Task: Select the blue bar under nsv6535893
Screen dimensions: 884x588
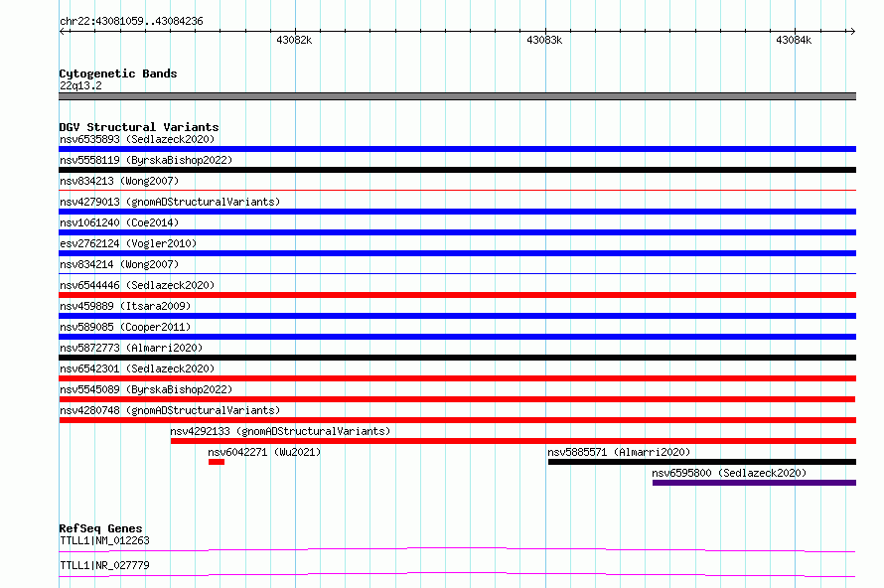Action: [457, 149]
